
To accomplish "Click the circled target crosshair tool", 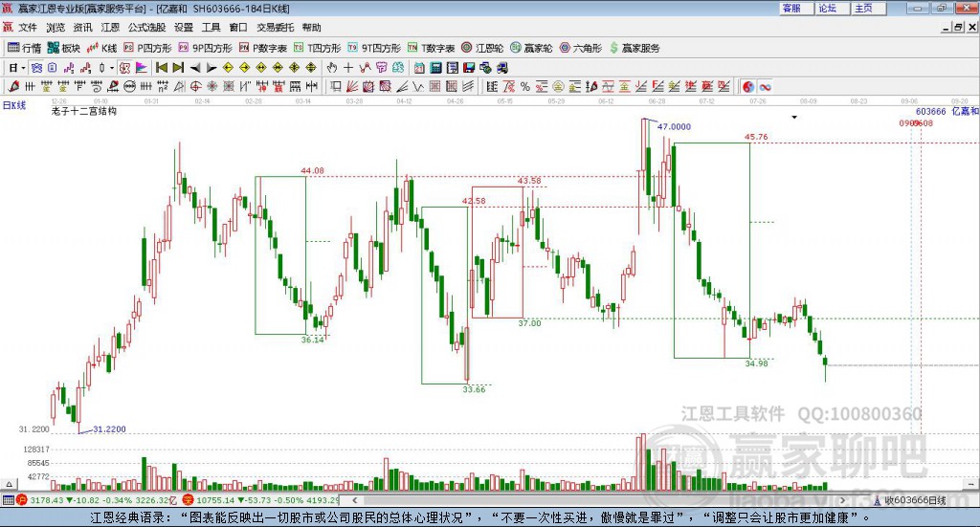I will (x=195, y=87).
